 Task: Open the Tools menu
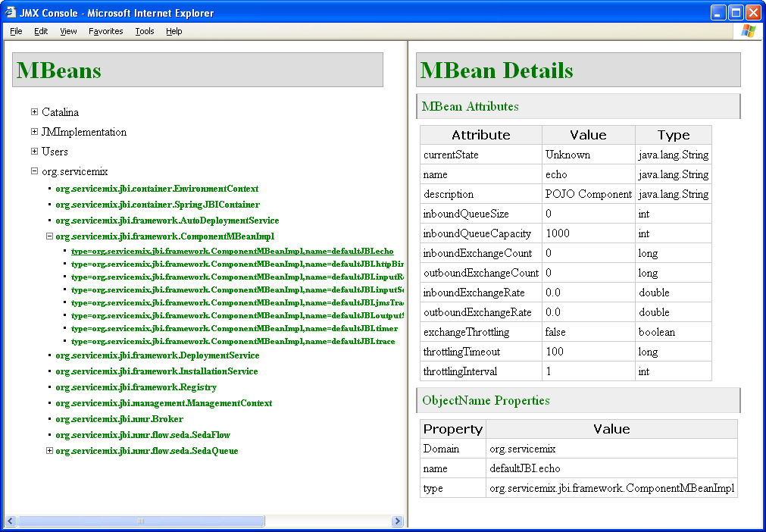144,31
